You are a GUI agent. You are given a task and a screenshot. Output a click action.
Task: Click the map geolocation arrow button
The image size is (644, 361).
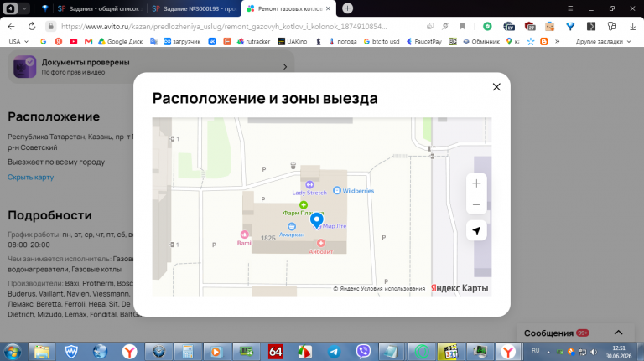[x=476, y=230]
